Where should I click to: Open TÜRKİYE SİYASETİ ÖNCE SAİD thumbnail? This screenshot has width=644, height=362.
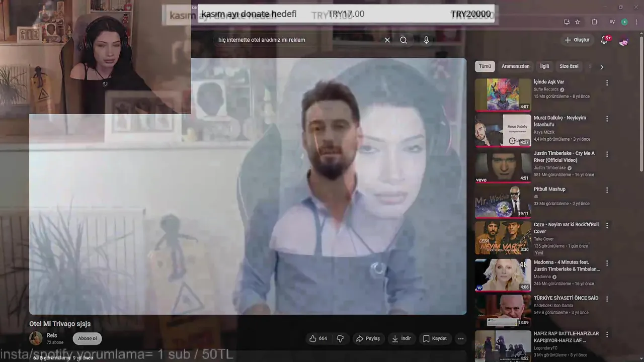pyautogui.click(x=503, y=311)
